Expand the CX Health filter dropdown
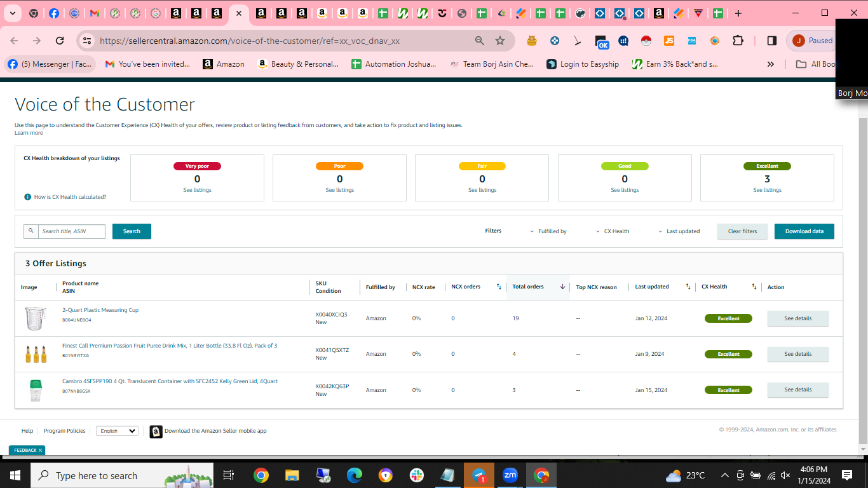Screen dimensions: 868x488 (613, 231)
